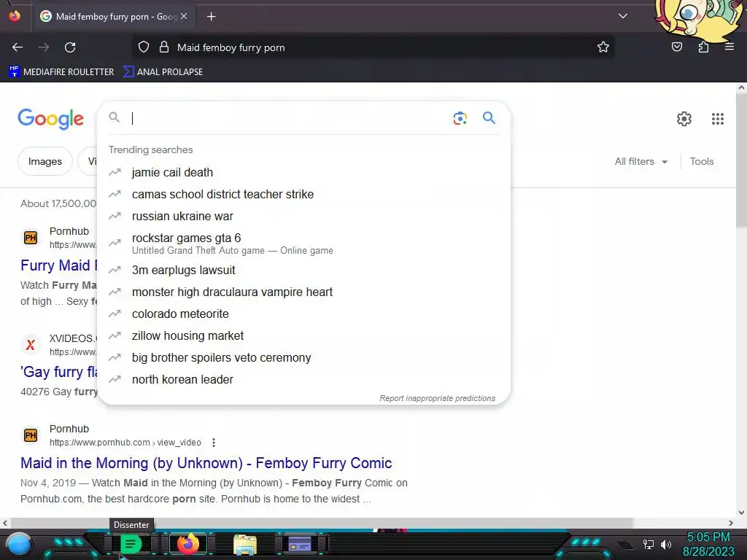The image size is (747, 560).
Task: Click 'Report inappropriate predictions' link
Action: (438, 398)
